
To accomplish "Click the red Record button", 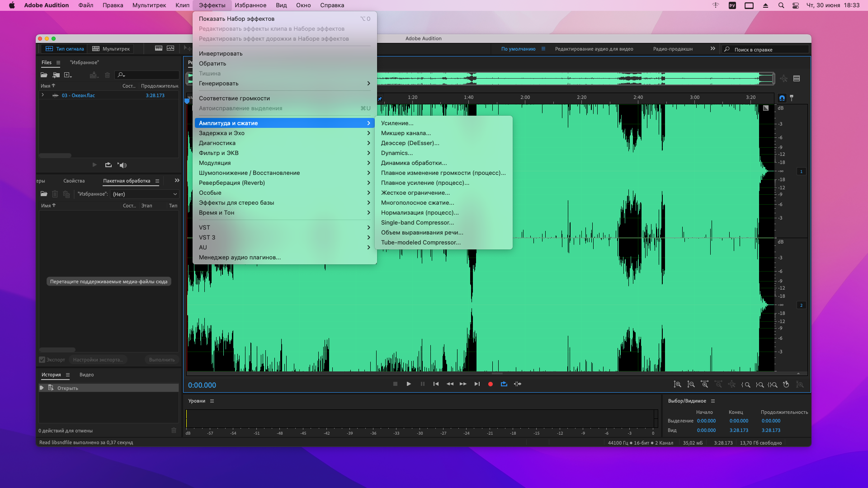I will point(490,384).
